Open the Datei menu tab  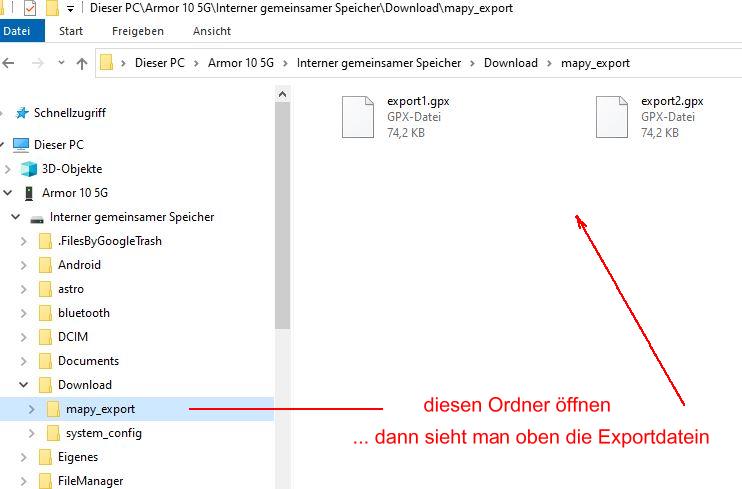point(17,31)
